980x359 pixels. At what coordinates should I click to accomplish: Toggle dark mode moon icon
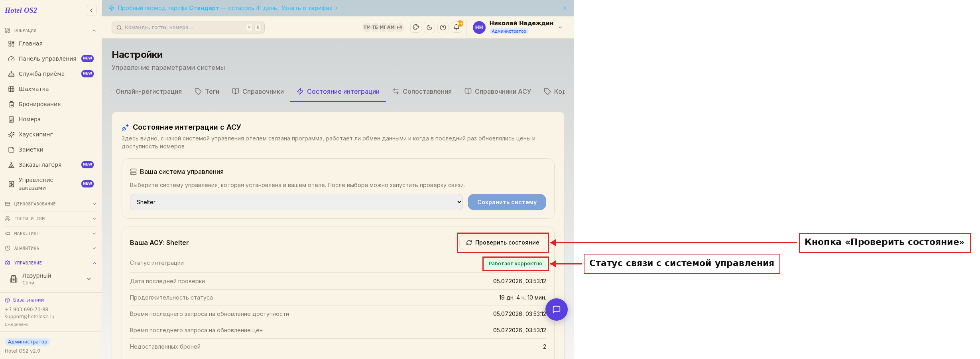click(x=429, y=28)
